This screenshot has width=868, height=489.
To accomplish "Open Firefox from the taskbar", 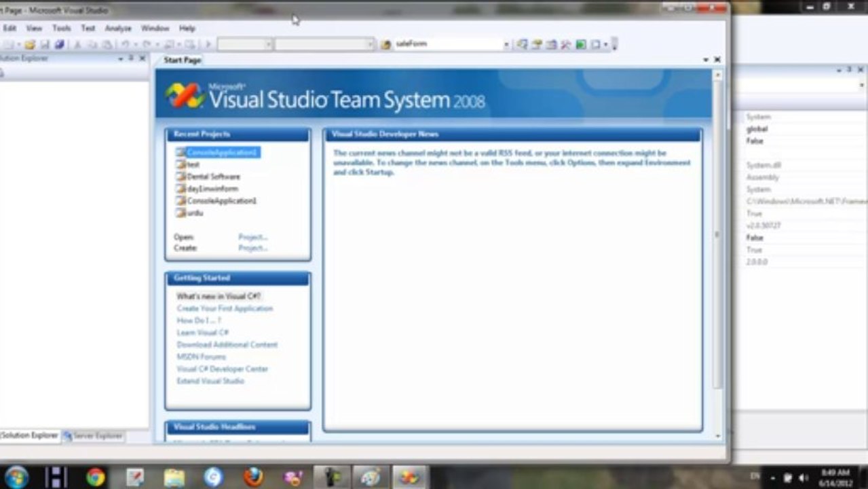I will (x=253, y=477).
